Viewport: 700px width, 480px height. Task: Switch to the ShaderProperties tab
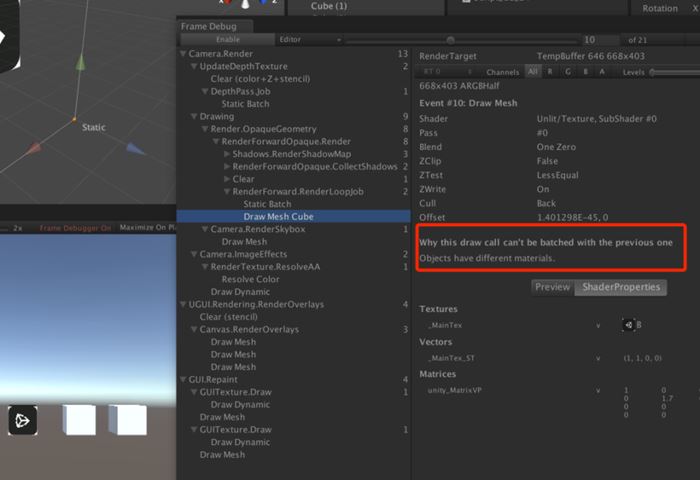621,287
